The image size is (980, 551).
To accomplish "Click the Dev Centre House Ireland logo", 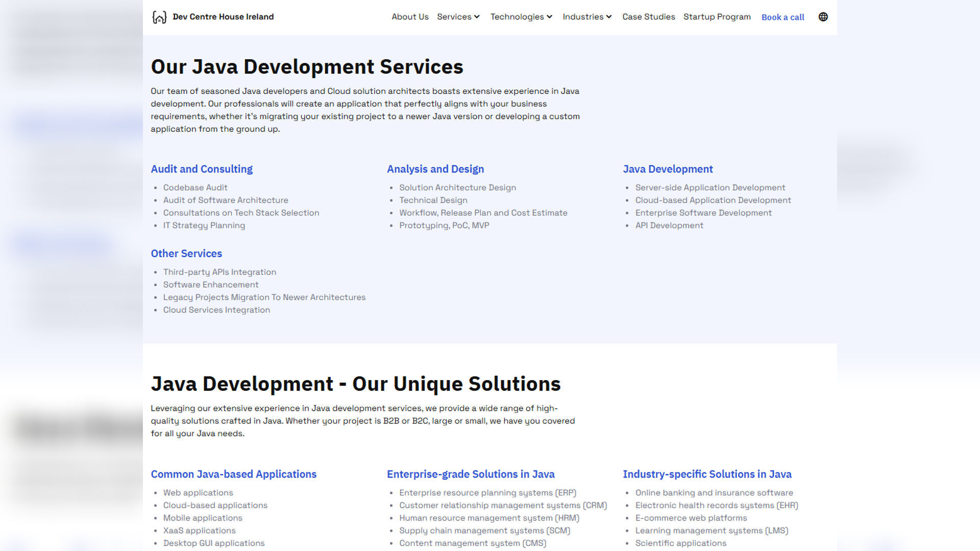I will [x=213, y=16].
